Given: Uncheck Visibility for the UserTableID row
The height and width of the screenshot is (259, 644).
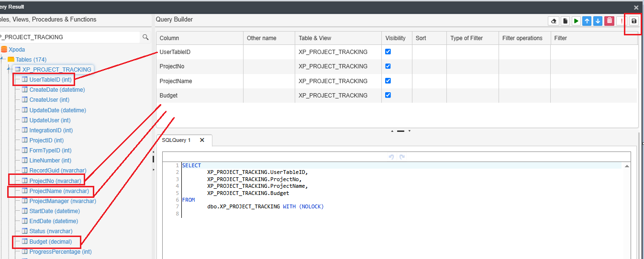Looking at the screenshot, I should click(388, 52).
